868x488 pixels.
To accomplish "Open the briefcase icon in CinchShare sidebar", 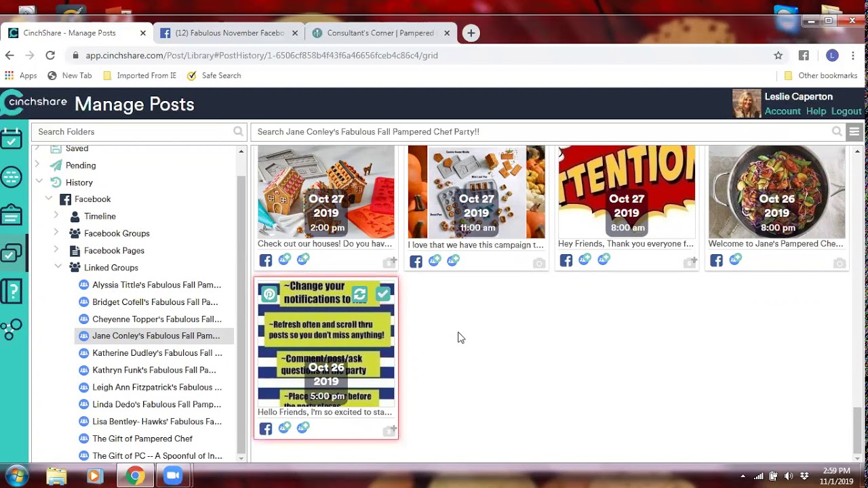I will (x=12, y=216).
